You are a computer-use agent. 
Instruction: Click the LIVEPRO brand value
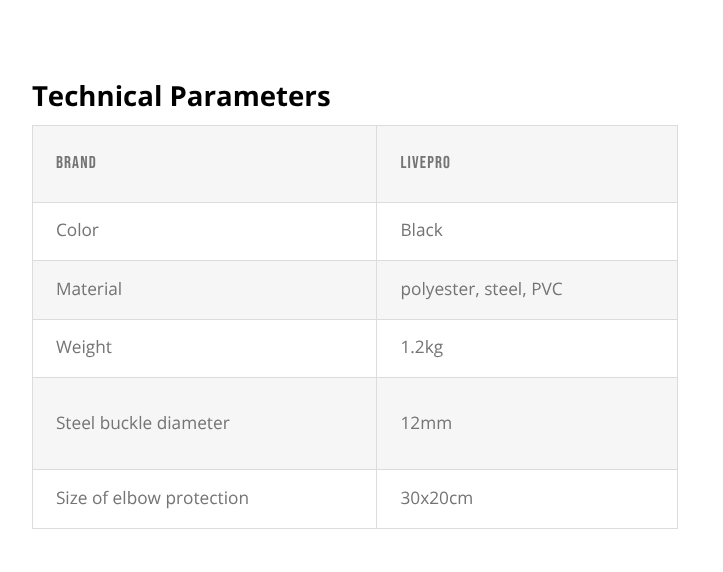[x=425, y=163]
